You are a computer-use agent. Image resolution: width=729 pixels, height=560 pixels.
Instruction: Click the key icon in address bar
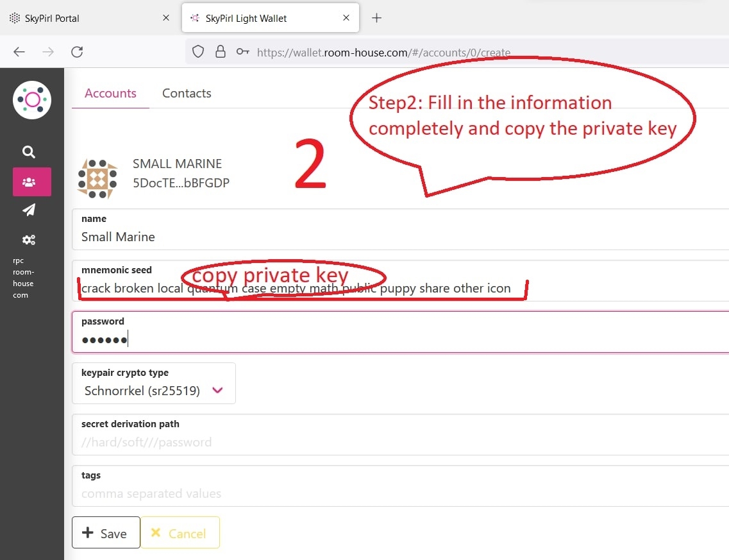[x=242, y=52]
